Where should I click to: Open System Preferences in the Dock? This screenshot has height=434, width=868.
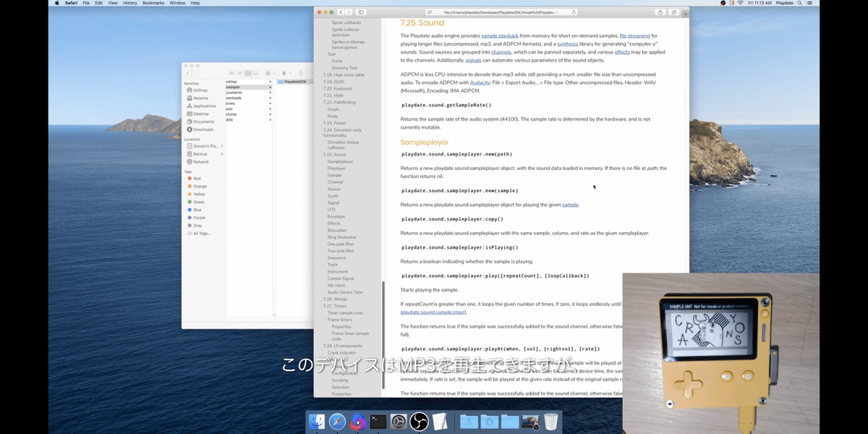coord(399,421)
